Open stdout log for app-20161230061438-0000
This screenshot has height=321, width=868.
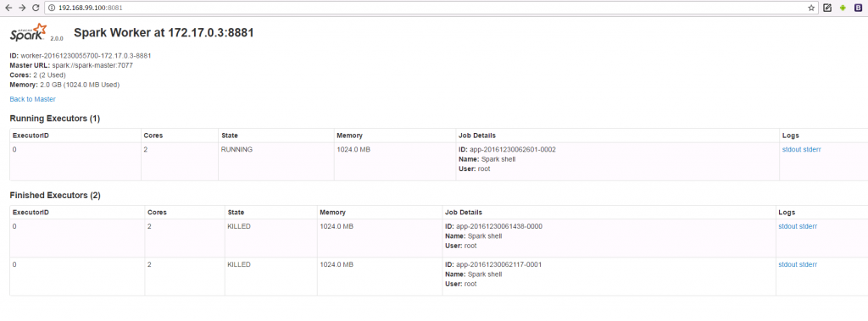click(x=787, y=226)
